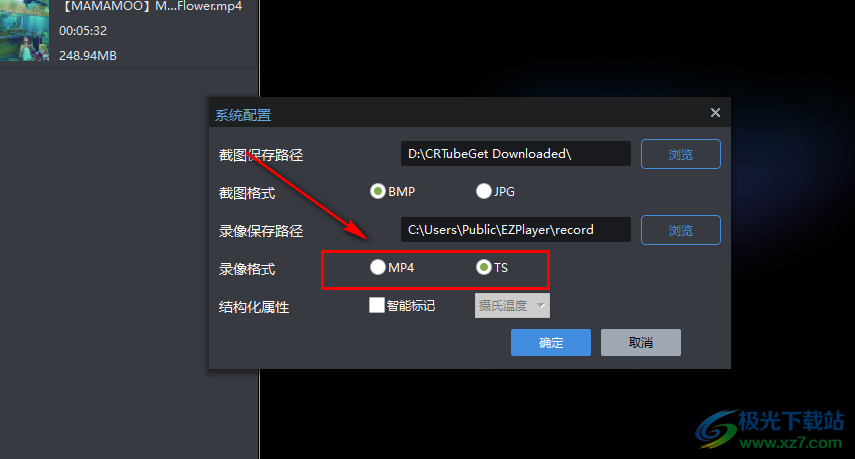855x459 pixels.
Task: Click the 248.94MB file size text
Action: coord(88,56)
